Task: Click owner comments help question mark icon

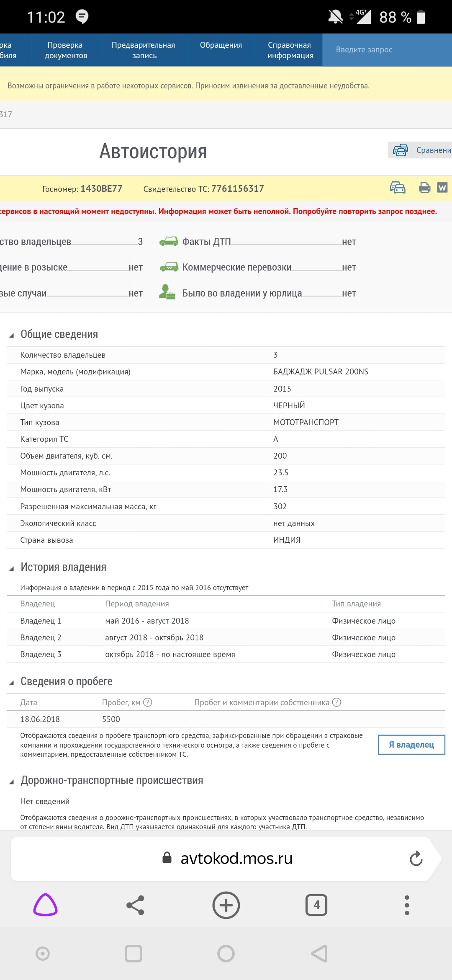Action: (x=337, y=702)
